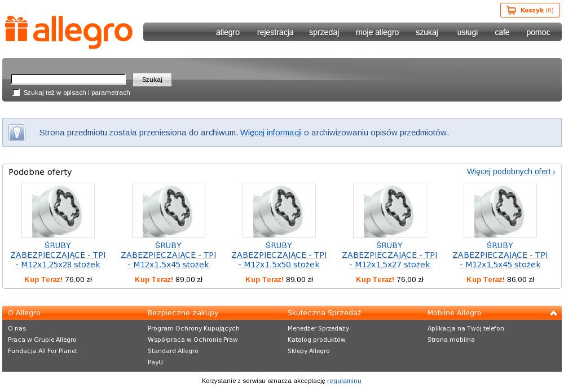Click Kup Teraz 76,00 zł under M12x1,25x28

pyautogui.click(x=58, y=279)
